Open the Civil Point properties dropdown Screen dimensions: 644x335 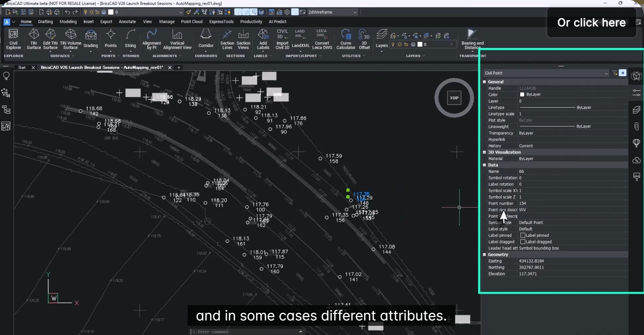[x=606, y=73]
